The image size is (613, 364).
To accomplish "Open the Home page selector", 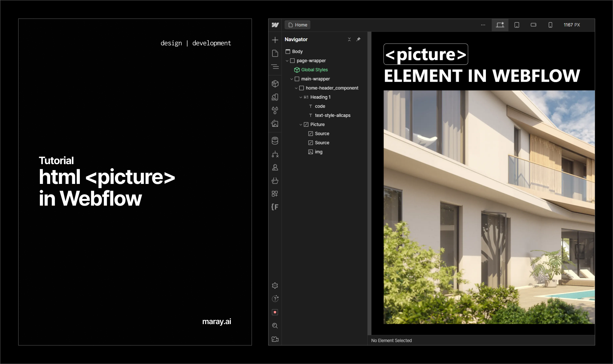I will [x=297, y=25].
